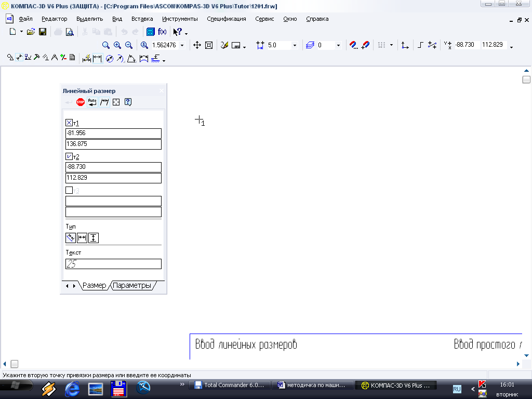Open the layers state icon
Viewport: 532px width, 399px height.
[x=310, y=45]
